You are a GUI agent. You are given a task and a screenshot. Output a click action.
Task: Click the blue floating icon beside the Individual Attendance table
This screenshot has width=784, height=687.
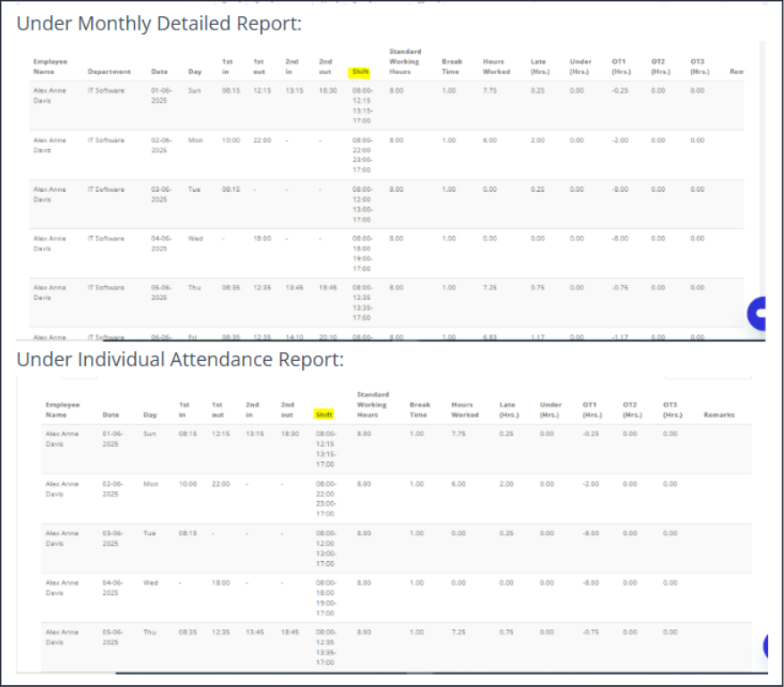click(772, 647)
